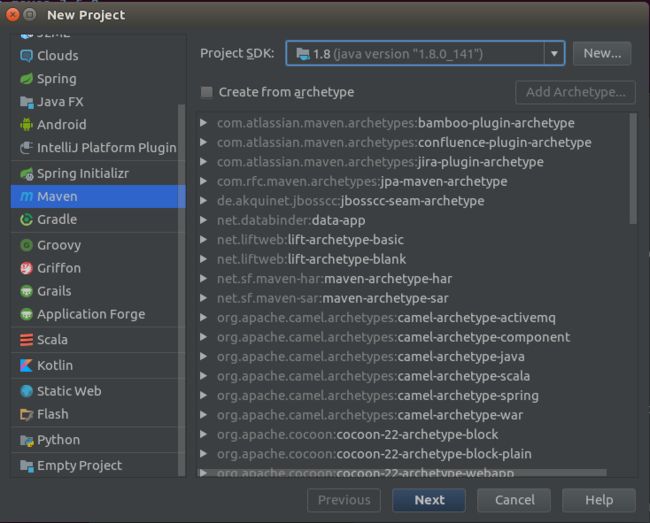Screen dimensions: 650x523
Task: Click the project types list scrollbar
Action: pos(182,290)
